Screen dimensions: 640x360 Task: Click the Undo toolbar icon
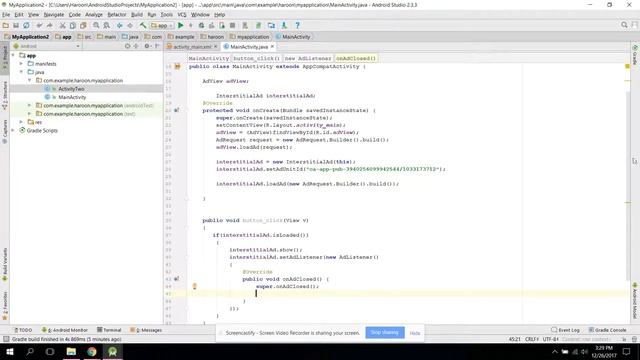tap(40, 25)
